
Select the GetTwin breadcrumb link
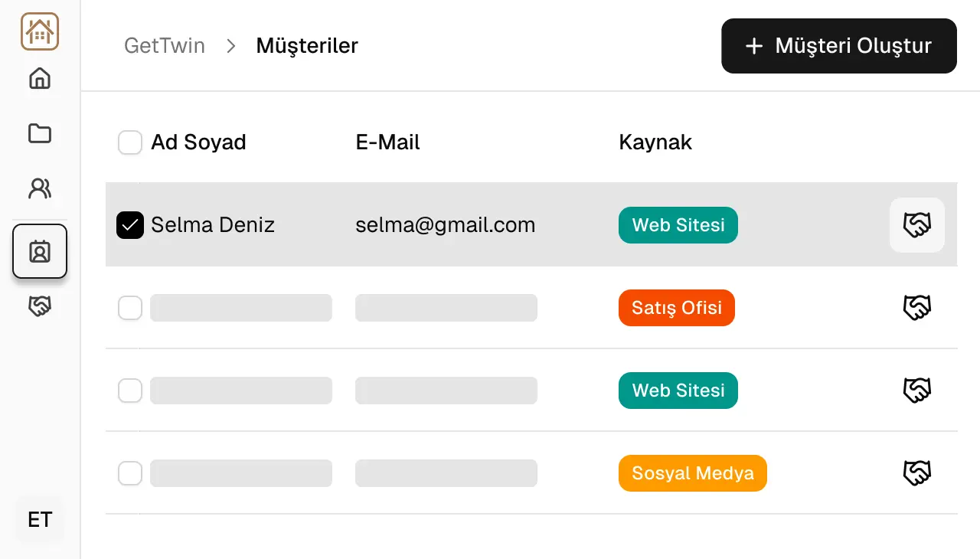click(165, 46)
